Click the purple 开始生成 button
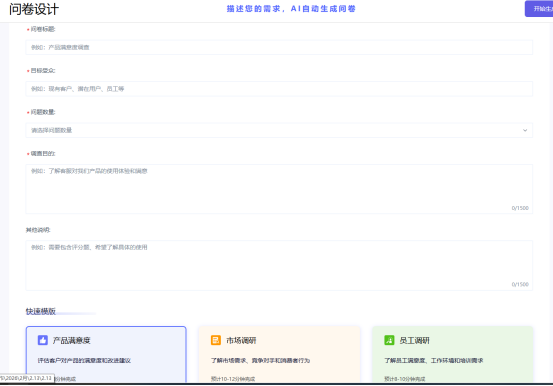Viewport: 553px width, 386px height. tap(539, 9)
